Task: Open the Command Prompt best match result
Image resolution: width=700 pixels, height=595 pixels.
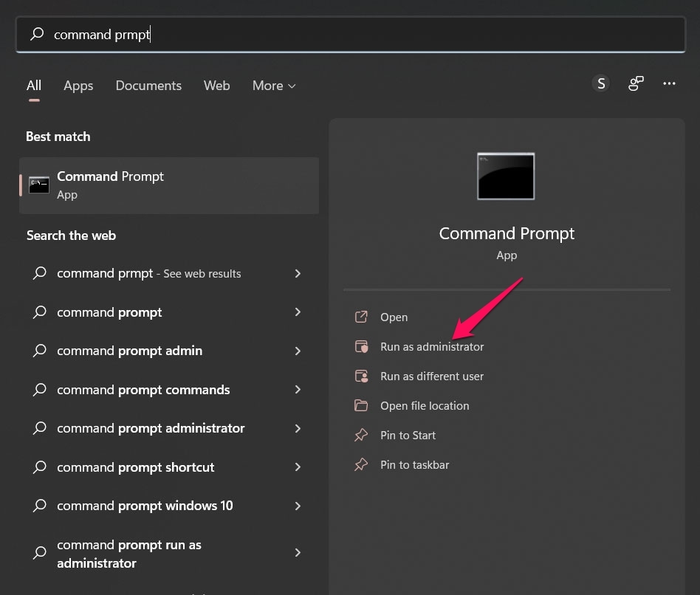Action: click(x=169, y=185)
